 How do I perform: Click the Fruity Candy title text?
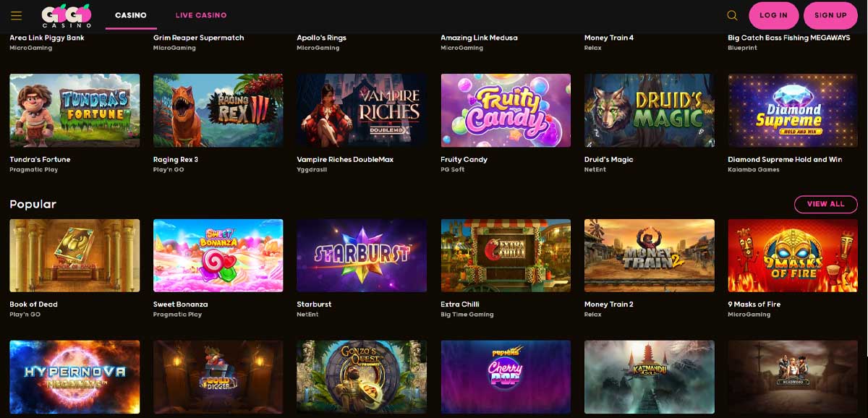point(464,159)
